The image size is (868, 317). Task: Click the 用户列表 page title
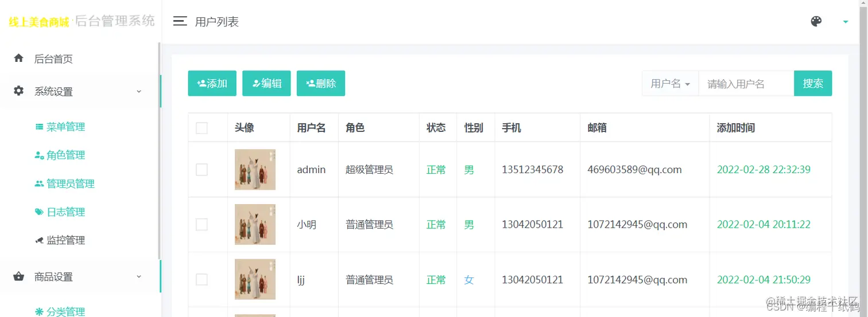click(217, 22)
